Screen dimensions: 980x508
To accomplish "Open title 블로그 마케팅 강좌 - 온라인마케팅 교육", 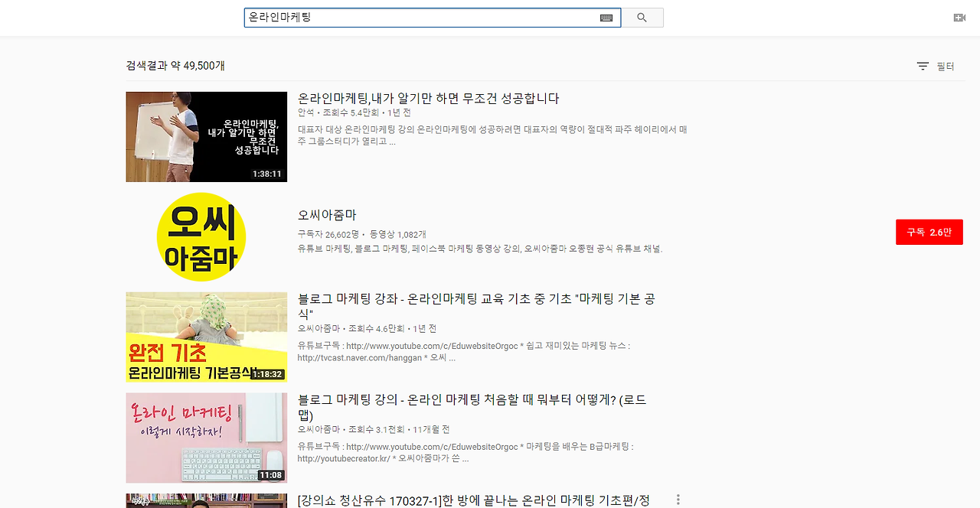I will click(476, 306).
